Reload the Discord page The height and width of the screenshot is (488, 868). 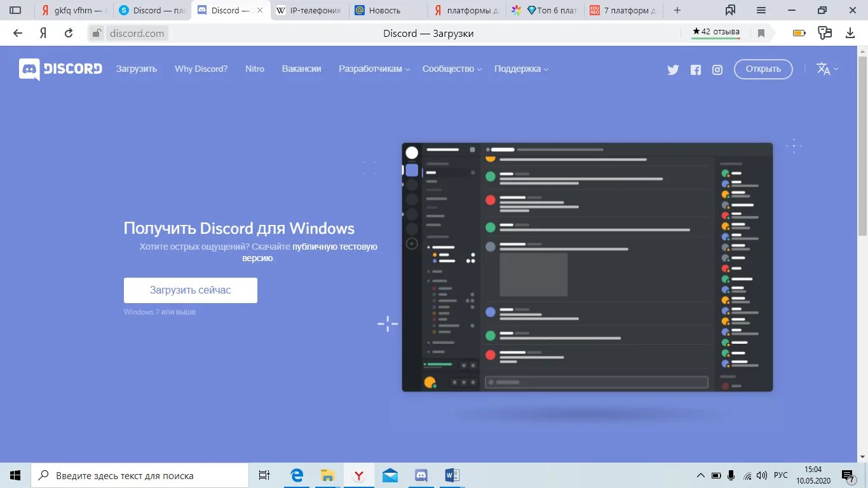(69, 33)
